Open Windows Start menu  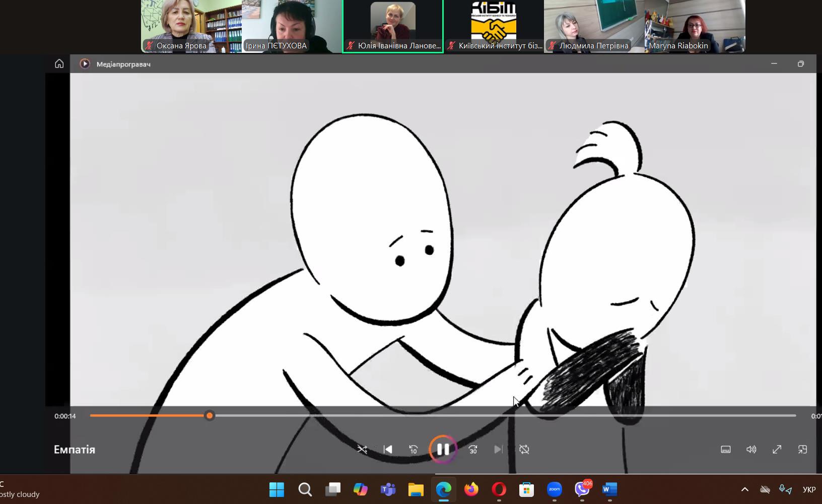pos(277,489)
